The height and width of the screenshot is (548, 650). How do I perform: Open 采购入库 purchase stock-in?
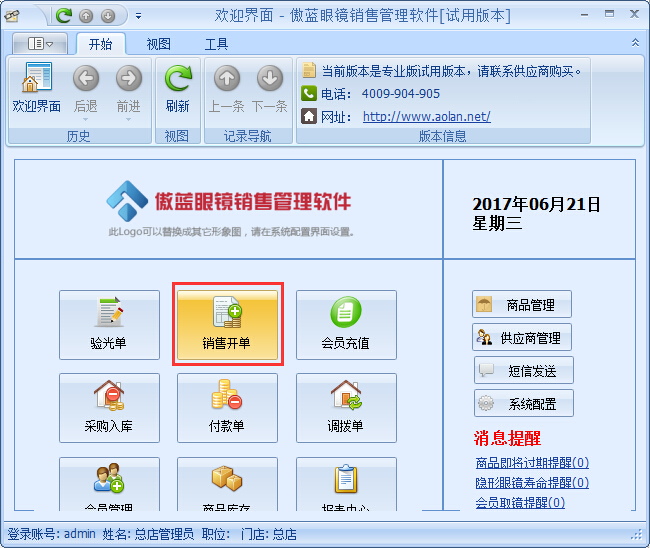[109, 408]
